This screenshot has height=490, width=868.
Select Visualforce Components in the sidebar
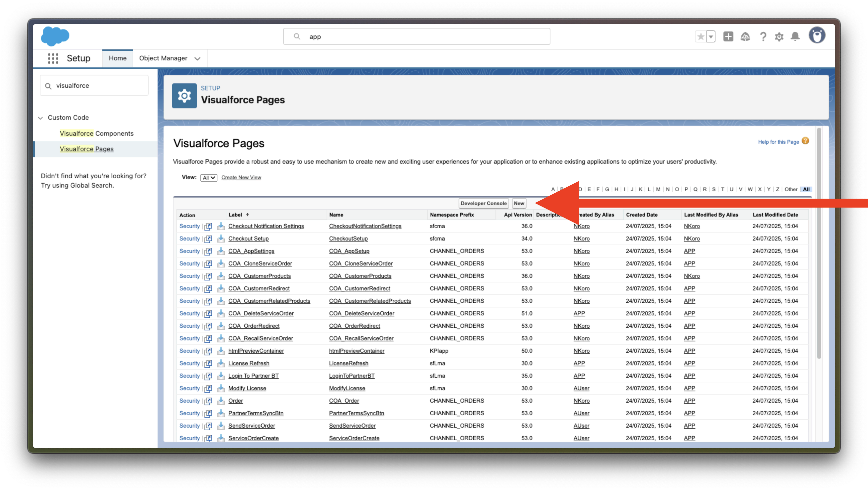(96, 133)
